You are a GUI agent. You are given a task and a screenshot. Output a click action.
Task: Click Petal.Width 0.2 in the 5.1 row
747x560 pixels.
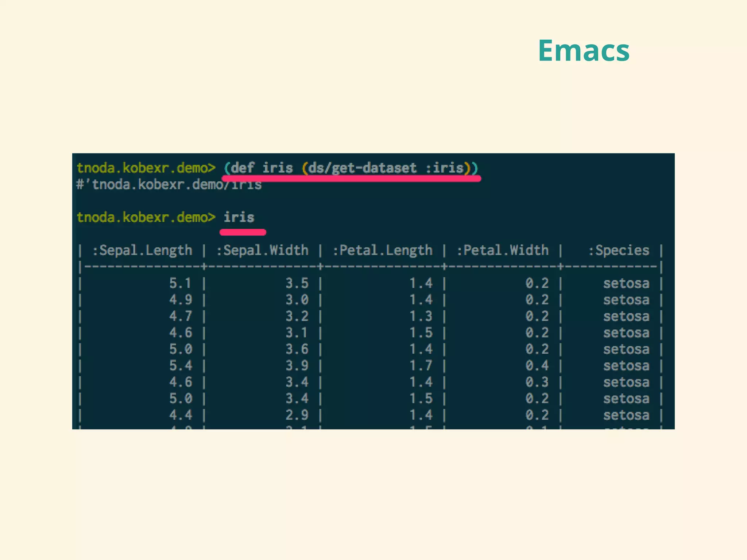point(537,283)
